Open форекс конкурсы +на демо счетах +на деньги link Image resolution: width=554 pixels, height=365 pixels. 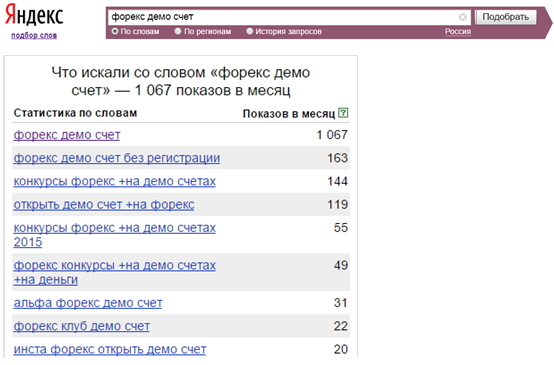click(x=114, y=272)
